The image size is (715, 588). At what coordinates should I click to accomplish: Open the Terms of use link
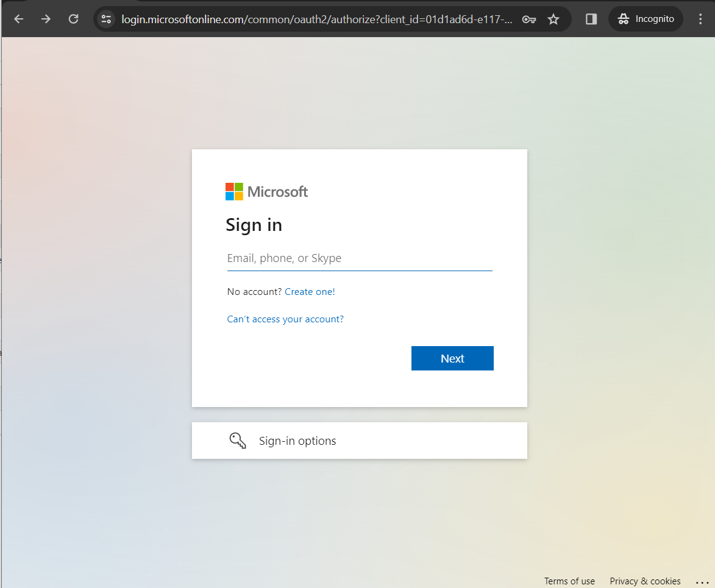pos(569,581)
